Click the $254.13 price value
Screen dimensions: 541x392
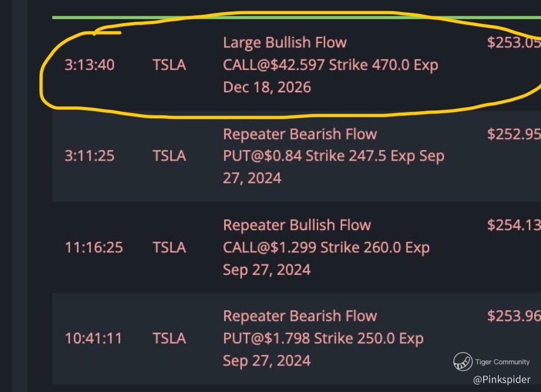pyautogui.click(x=514, y=225)
